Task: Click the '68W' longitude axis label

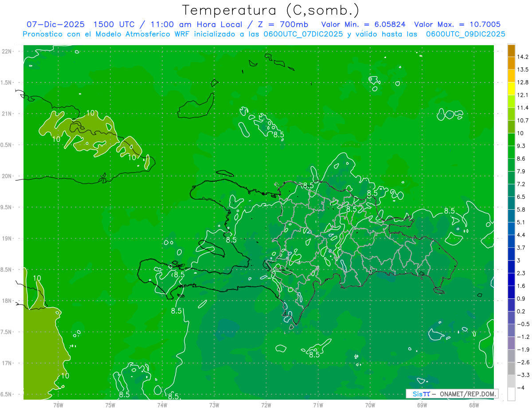Action: tap(474, 405)
